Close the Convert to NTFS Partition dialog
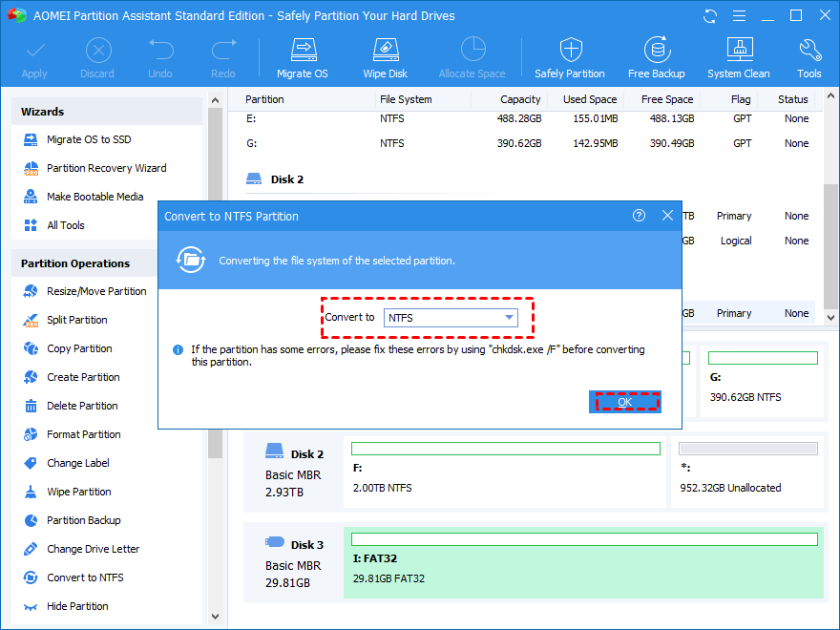 (667, 216)
